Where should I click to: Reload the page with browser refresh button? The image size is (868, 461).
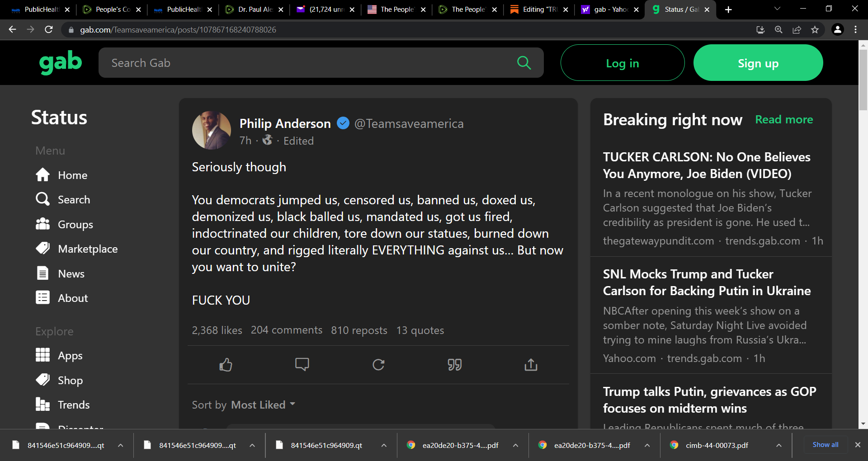click(49, 30)
